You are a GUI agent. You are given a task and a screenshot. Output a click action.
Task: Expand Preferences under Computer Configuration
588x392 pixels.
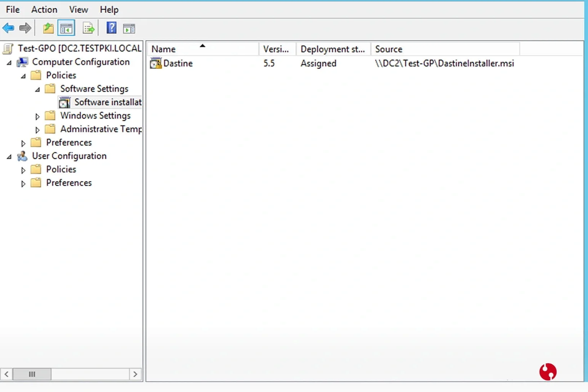pyautogui.click(x=23, y=143)
